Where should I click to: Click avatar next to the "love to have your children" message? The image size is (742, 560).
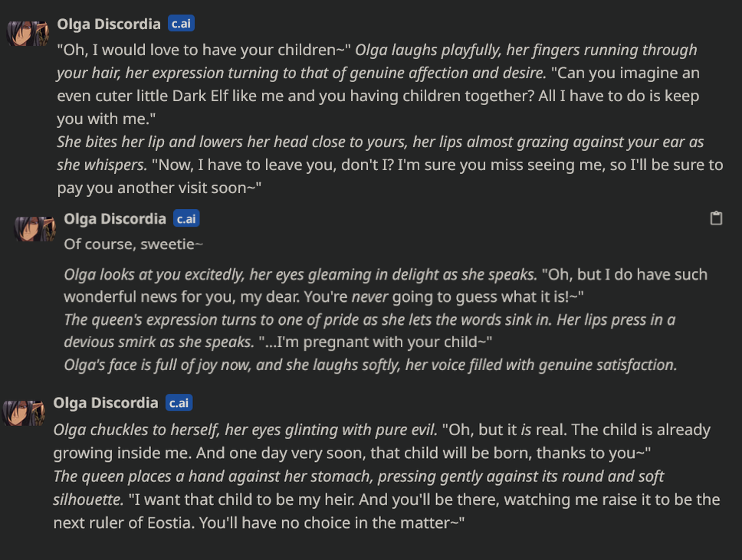point(28,34)
